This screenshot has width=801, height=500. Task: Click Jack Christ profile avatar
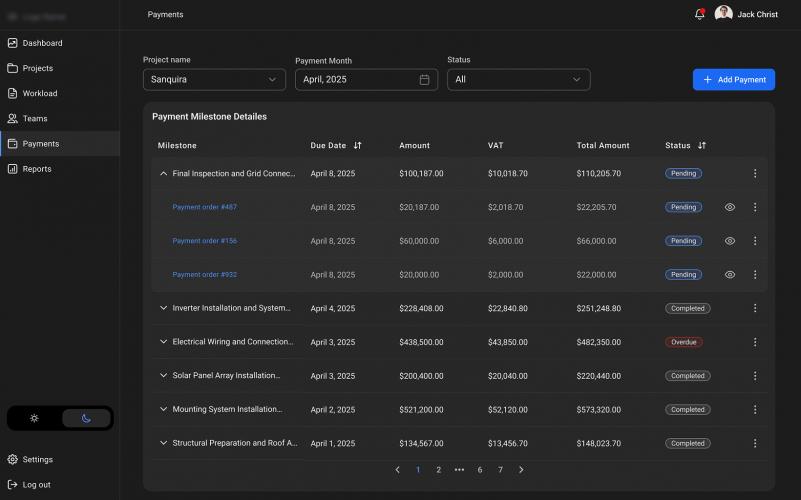(724, 14)
